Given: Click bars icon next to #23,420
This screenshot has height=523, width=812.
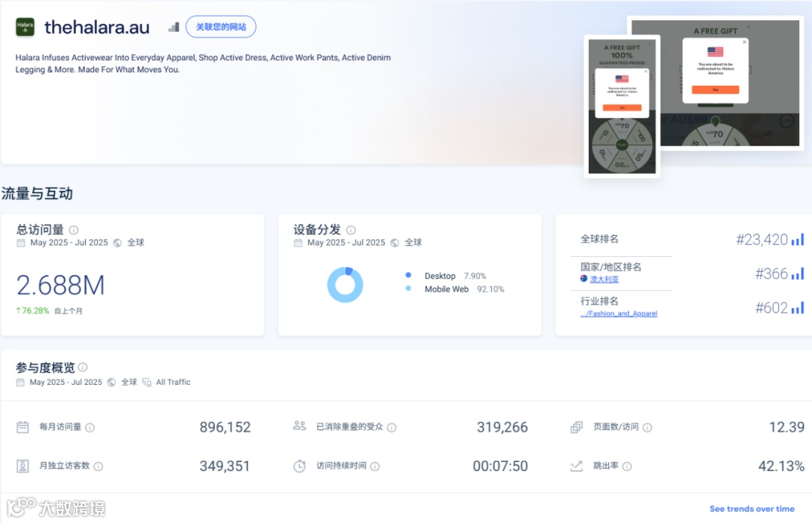Looking at the screenshot, I should pyautogui.click(x=798, y=239).
